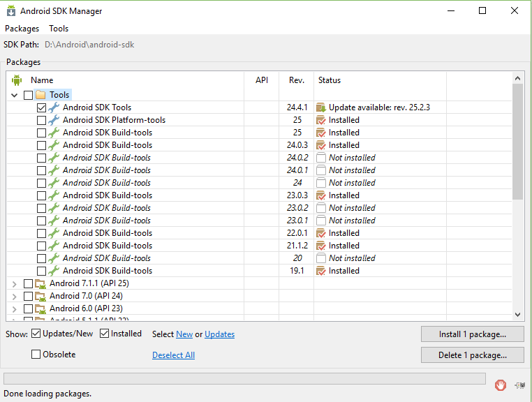This screenshot has height=402, width=532.
Task: Check Build-tools rev 24.0.2 checkbox
Action: [x=41, y=158]
